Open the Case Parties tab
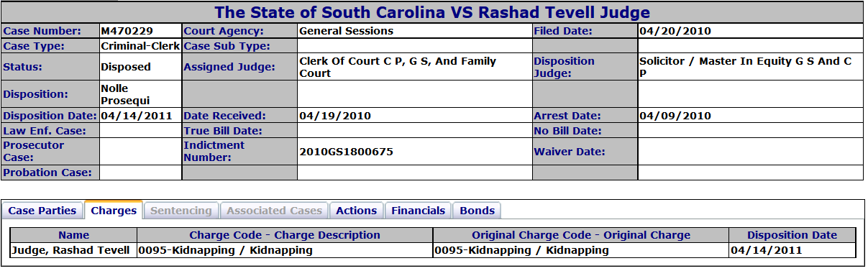Screen dimensions: 868x271 point(42,211)
